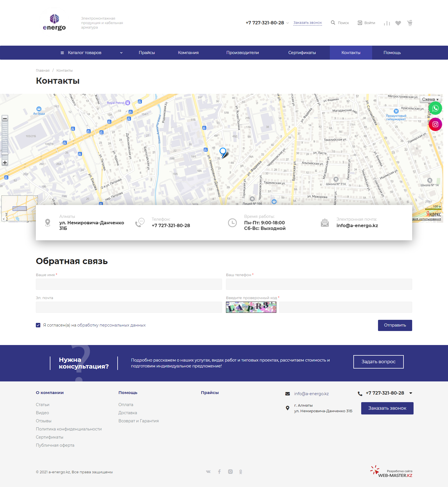
Task: Expand the footer phone number dropdown arrow
Action: (410, 393)
